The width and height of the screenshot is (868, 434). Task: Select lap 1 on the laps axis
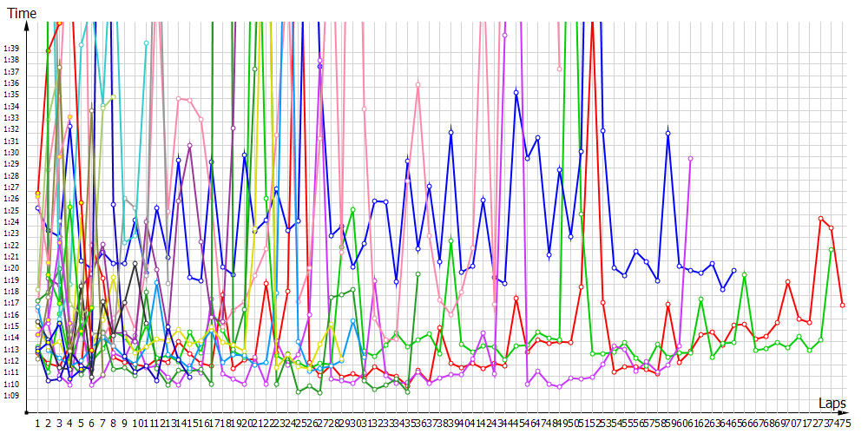click(37, 424)
